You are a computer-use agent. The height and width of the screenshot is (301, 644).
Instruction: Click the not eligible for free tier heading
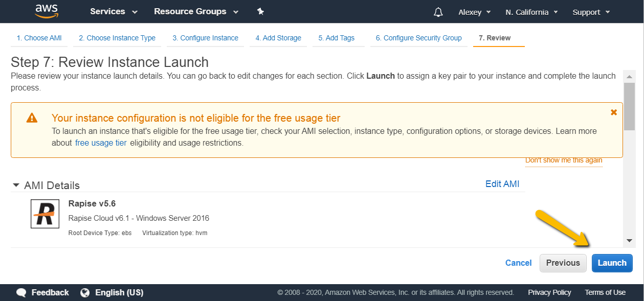pos(196,119)
